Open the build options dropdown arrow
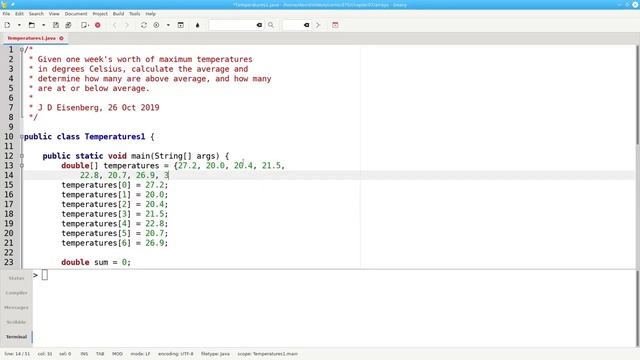Screen dimensions: 640x360 [x=168, y=25]
